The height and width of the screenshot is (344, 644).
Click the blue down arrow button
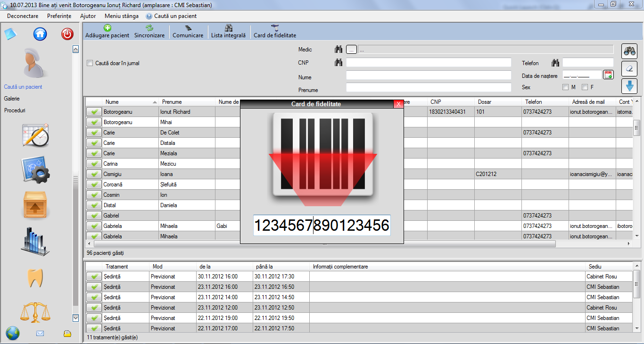[629, 86]
